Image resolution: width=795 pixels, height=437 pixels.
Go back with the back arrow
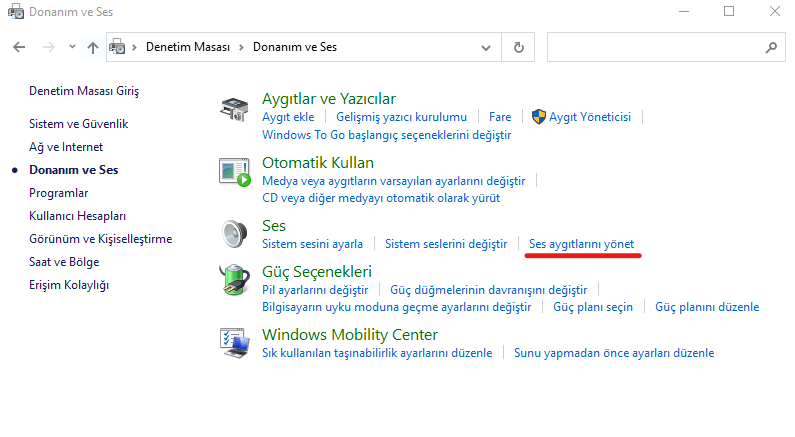coord(19,47)
